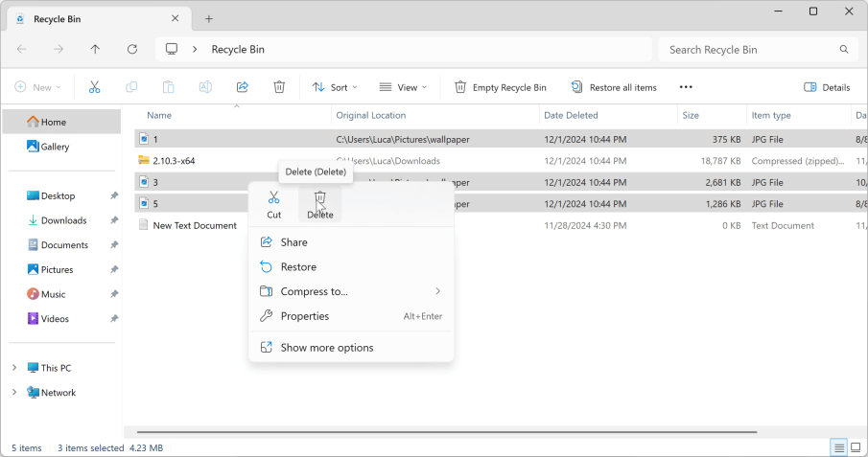Click Restore all items button

tap(614, 87)
